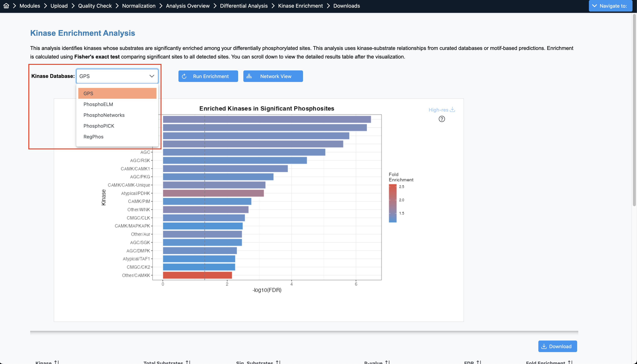Choose PhosphoNetworks option
Screen dimensions: 637x364
pyautogui.click(x=104, y=115)
